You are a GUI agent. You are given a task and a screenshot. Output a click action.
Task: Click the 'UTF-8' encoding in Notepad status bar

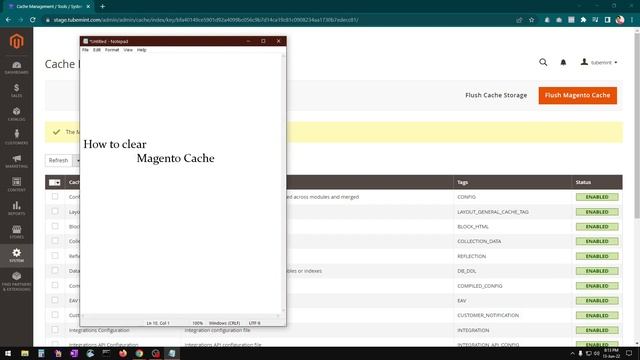[x=254, y=323]
